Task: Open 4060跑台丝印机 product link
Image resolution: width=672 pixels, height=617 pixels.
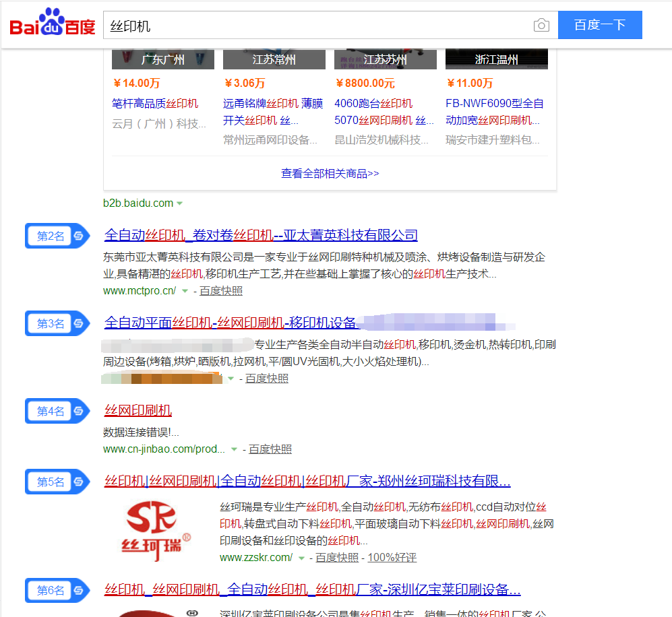Action: (x=384, y=112)
